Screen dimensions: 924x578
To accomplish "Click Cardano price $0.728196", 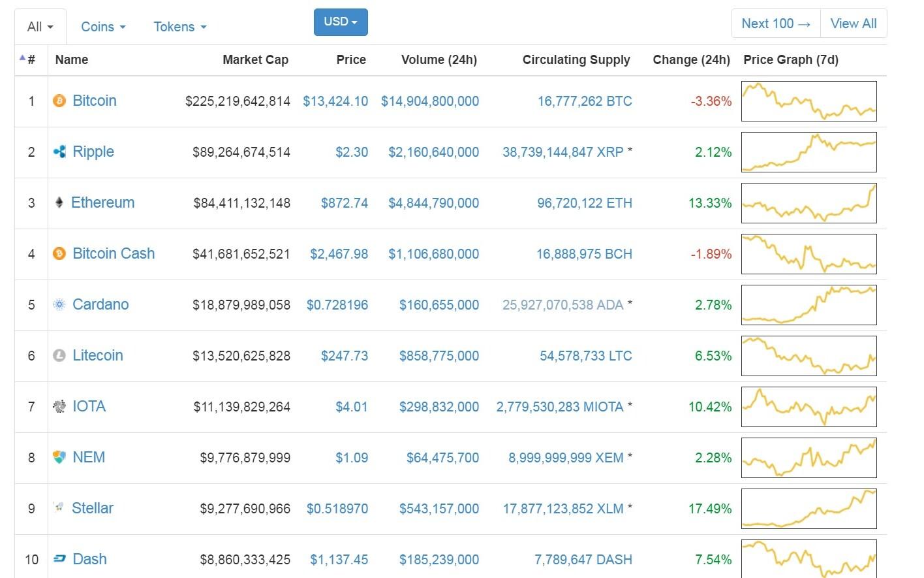I will click(x=337, y=305).
